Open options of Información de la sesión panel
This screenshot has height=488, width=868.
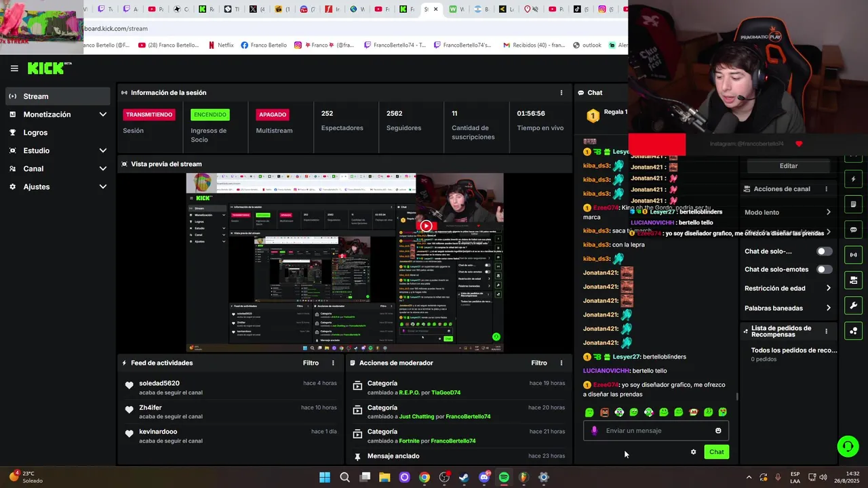coord(561,93)
